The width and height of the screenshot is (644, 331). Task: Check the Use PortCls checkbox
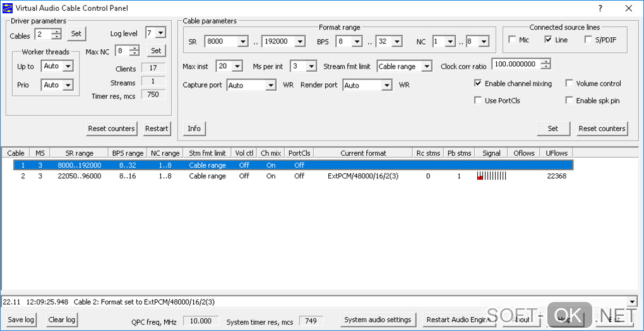(478, 100)
